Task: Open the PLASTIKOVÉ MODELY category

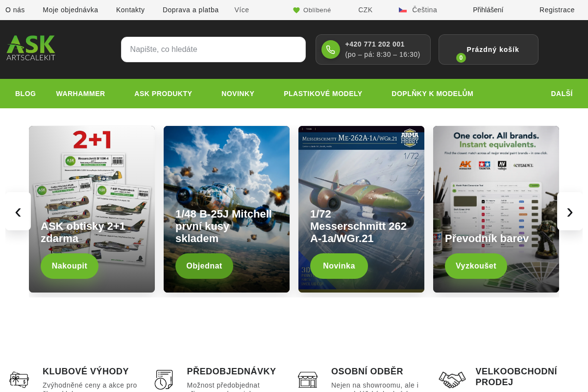Action: pyautogui.click(x=323, y=94)
